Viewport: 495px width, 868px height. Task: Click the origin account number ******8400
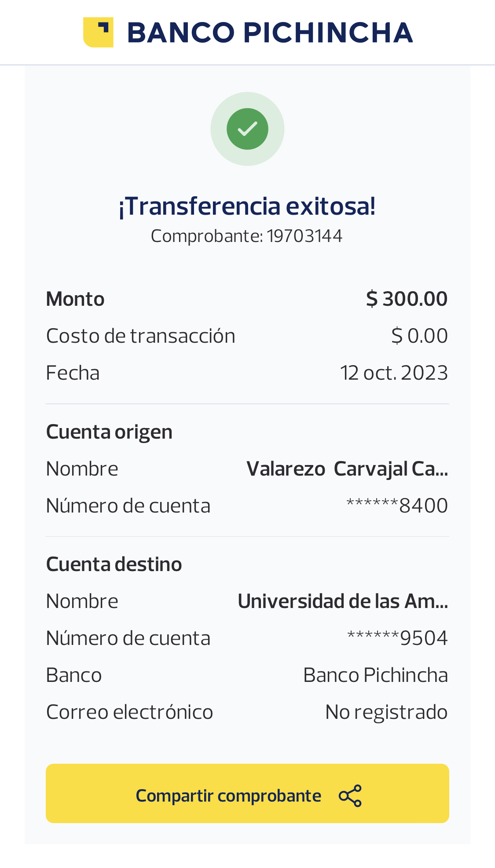pyautogui.click(x=397, y=506)
